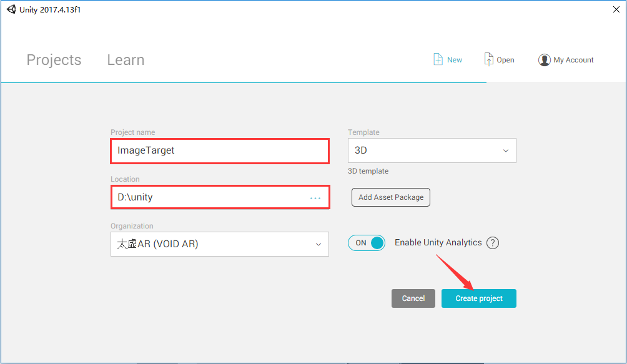Click the My Account avatar icon
The width and height of the screenshot is (627, 364).
tap(544, 60)
